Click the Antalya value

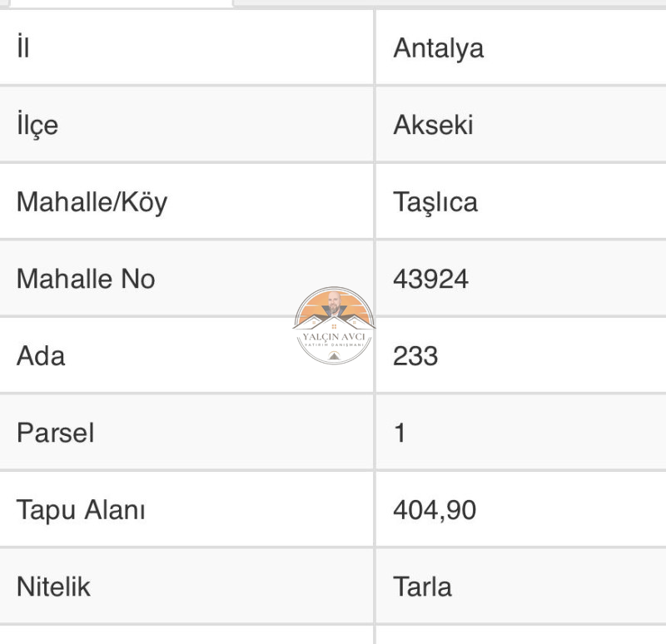click(x=439, y=48)
